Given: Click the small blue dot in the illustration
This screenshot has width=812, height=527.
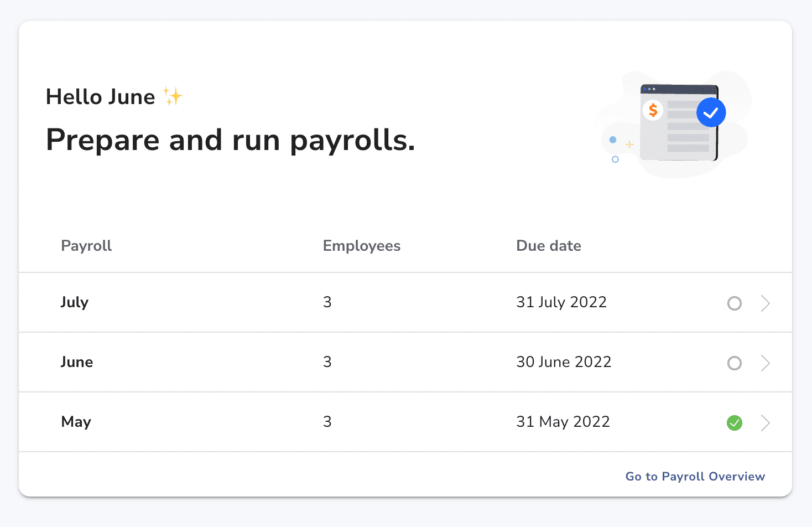Looking at the screenshot, I should pyautogui.click(x=612, y=138).
